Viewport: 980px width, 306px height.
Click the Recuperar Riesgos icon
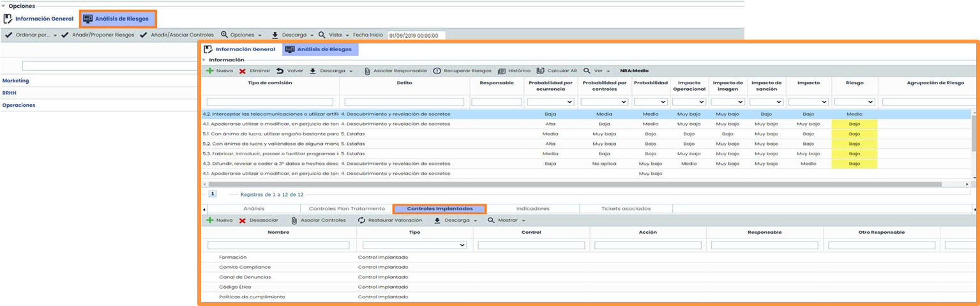click(437, 71)
